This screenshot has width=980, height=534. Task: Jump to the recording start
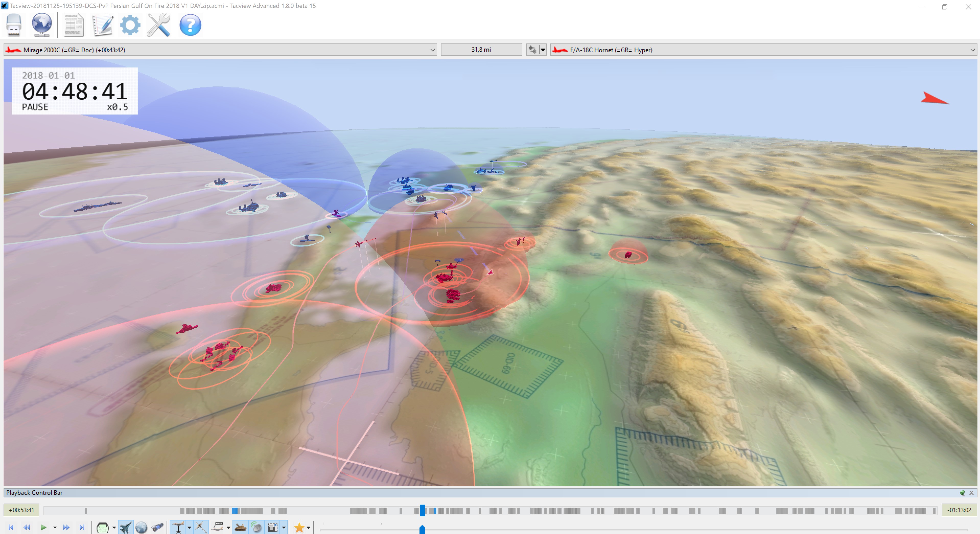pyautogui.click(x=11, y=528)
